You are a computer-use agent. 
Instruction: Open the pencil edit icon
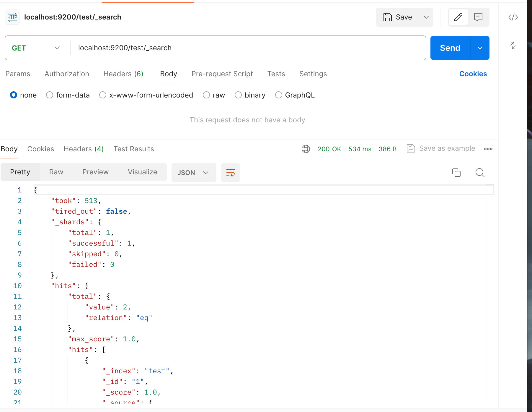(x=458, y=17)
